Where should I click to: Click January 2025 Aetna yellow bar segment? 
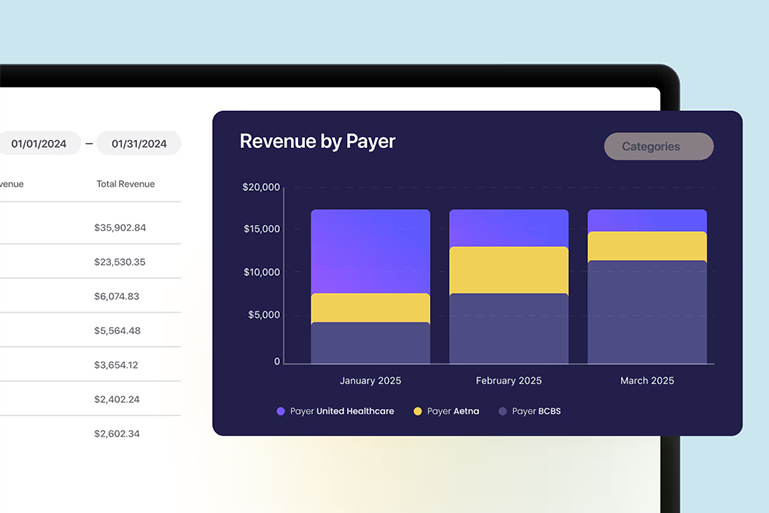click(x=371, y=308)
